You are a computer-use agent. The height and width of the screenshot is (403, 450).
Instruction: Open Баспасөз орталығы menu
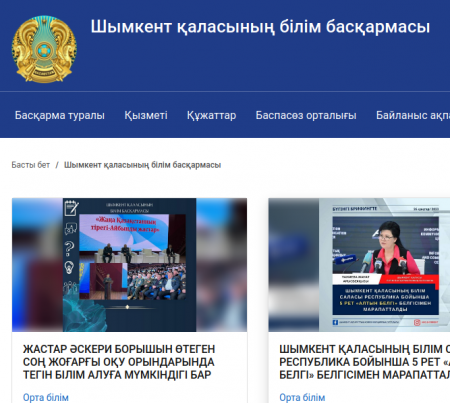306,115
